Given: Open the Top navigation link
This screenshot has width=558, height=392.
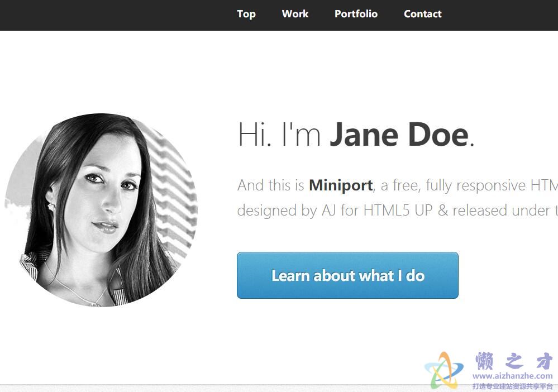Looking at the screenshot, I should click(x=246, y=14).
